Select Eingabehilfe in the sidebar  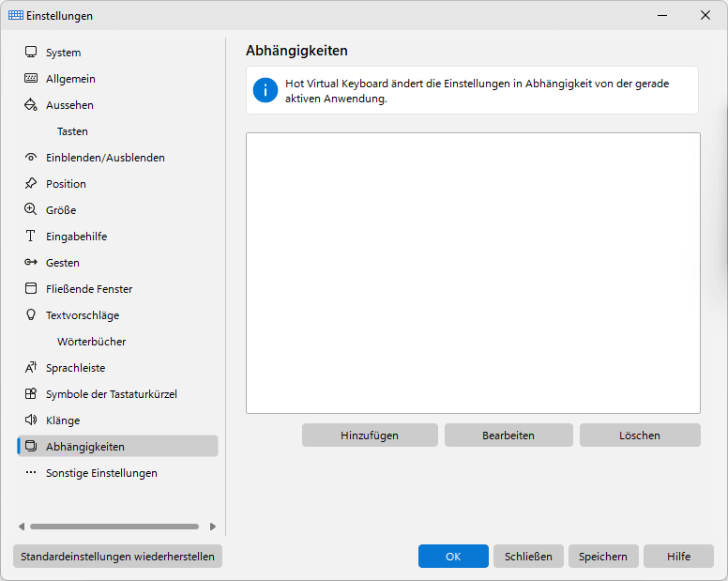(117, 237)
